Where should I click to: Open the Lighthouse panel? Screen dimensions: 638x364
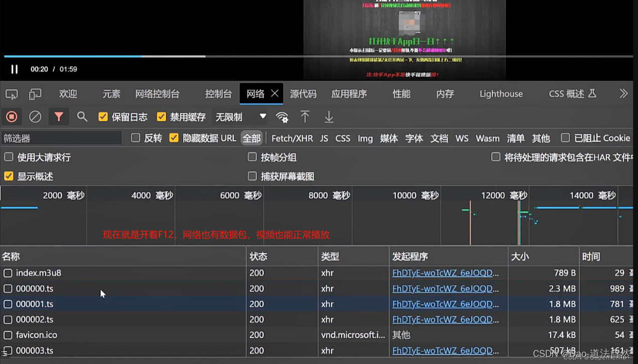pyautogui.click(x=501, y=94)
